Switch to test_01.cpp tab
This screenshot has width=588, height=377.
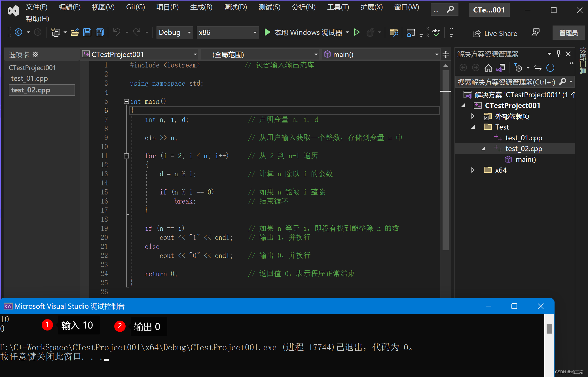[x=29, y=79]
